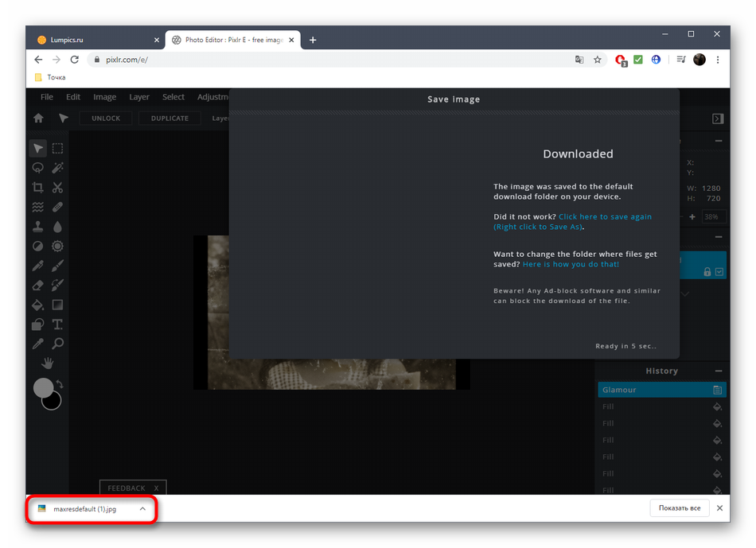This screenshot has height=548, width=756.
Task: Open download options arrow for maxresdefault (1).jpg
Action: click(x=142, y=509)
